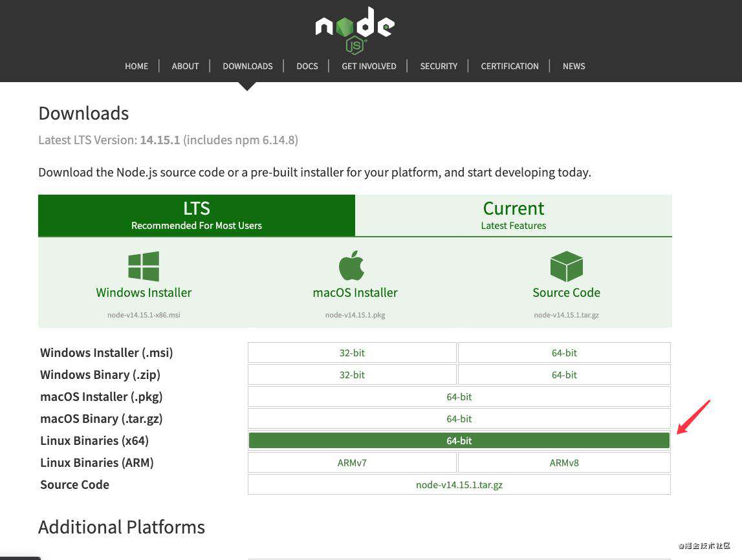Click the Node.js logo
The image size is (742, 560).
[355, 30]
